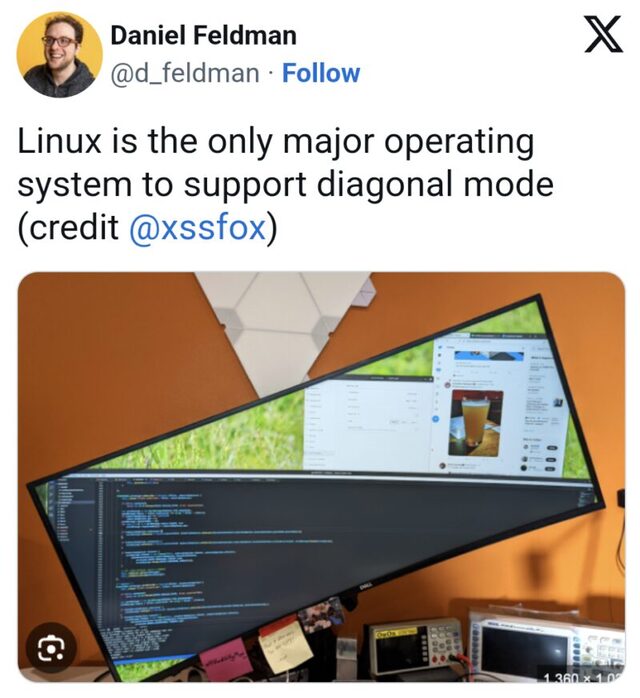Open the diagonal monitor photo
This screenshot has width=640, height=698.
pos(321,477)
